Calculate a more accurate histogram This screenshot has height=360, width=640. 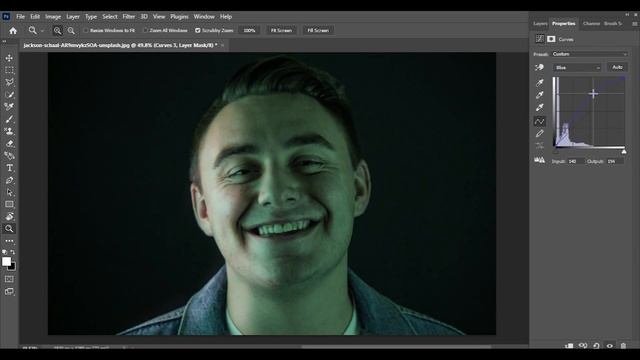click(x=540, y=160)
